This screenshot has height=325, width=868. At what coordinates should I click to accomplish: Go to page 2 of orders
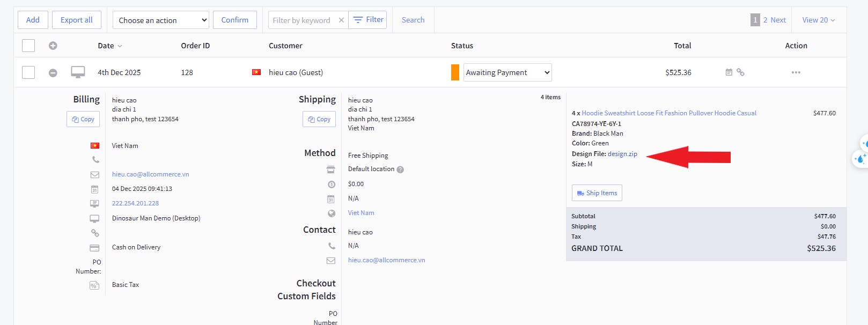[766, 20]
